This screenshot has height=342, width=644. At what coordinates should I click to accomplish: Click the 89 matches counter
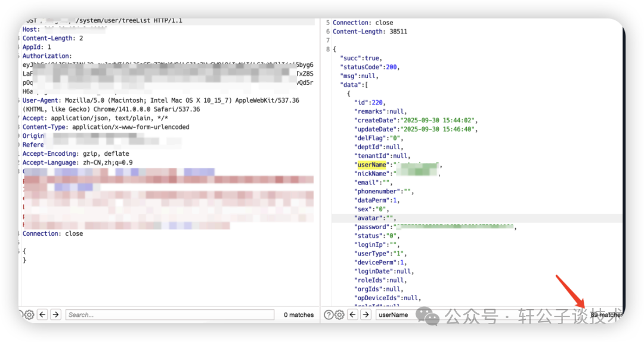tap(606, 315)
